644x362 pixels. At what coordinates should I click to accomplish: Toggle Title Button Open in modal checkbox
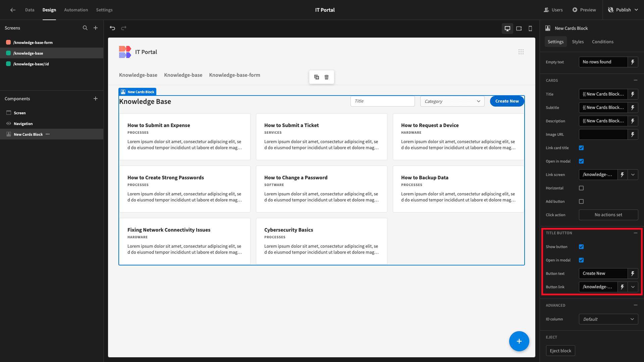point(581,260)
